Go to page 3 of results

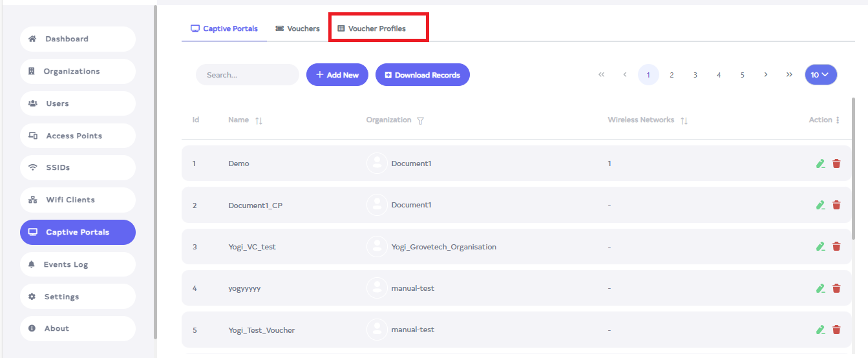(695, 75)
